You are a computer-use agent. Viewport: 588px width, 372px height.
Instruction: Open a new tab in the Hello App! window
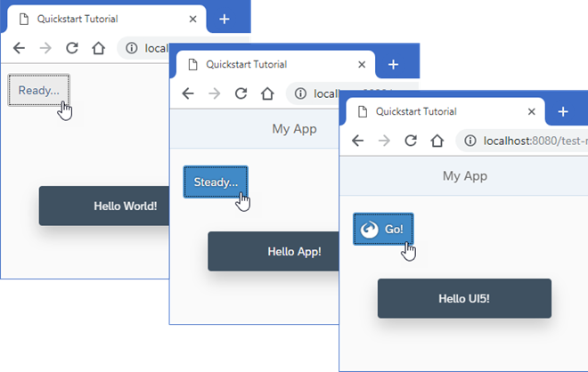(x=393, y=65)
